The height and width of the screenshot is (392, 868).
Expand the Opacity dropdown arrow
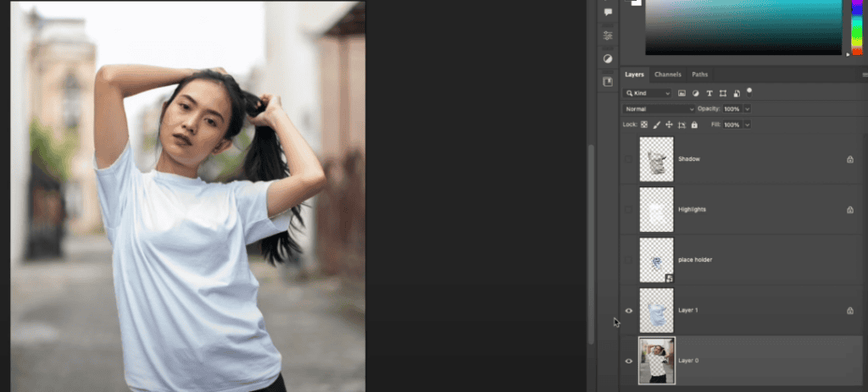click(746, 109)
